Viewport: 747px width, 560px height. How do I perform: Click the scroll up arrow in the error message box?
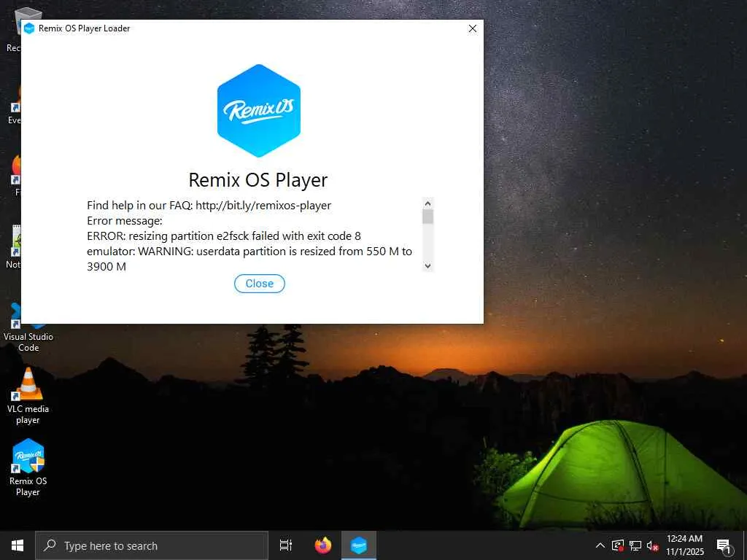(x=427, y=204)
